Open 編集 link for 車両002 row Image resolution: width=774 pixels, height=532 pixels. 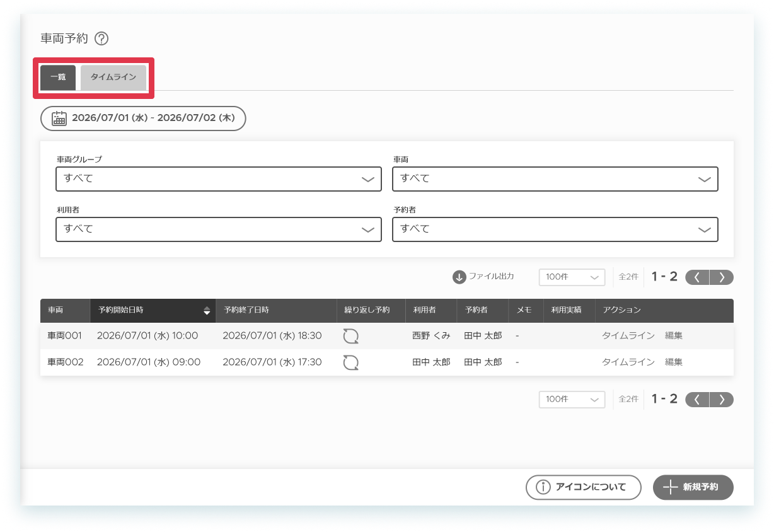tap(674, 362)
